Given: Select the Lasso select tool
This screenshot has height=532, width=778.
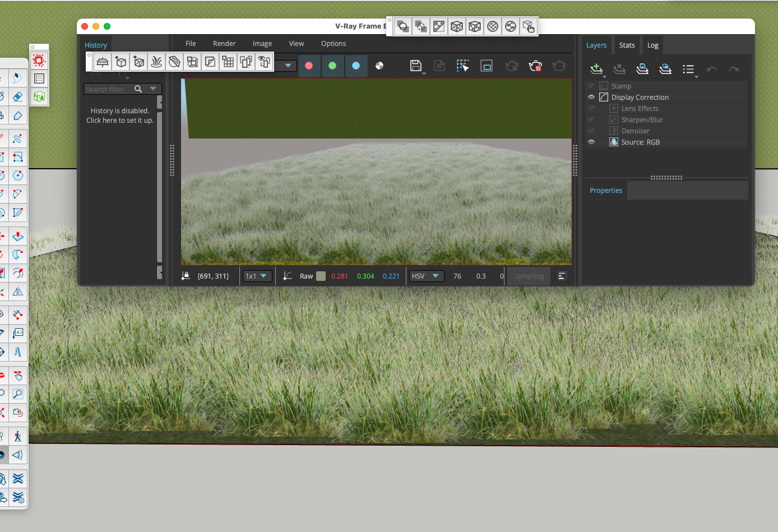Looking at the screenshot, I should coord(18,78).
